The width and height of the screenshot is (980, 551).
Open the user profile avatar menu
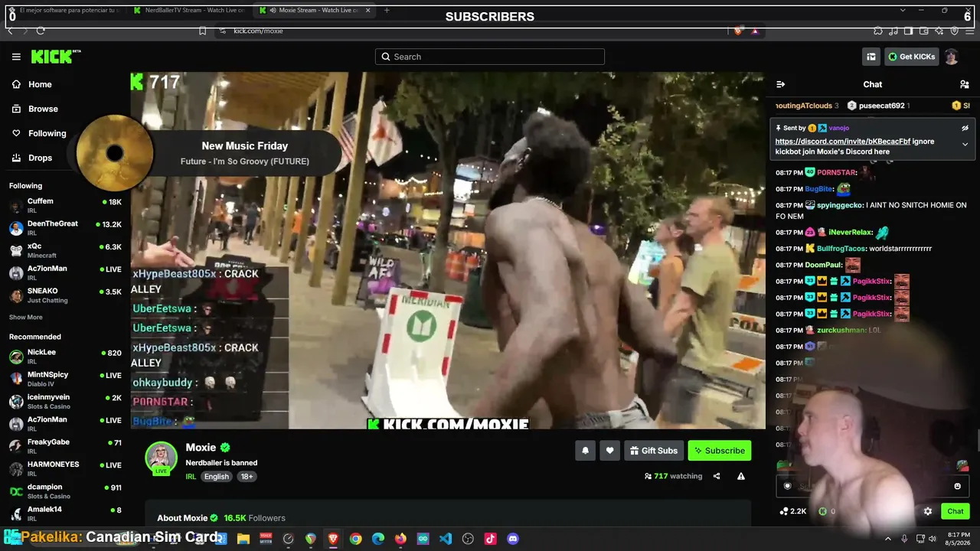coord(952,57)
